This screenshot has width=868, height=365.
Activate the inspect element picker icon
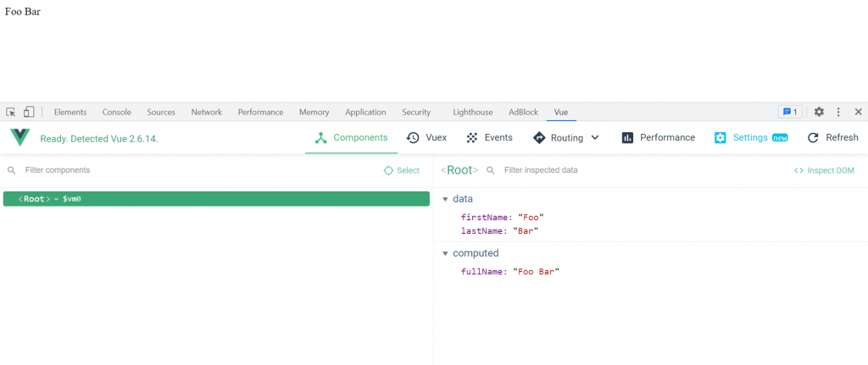pyautogui.click(x=10, y=112)
